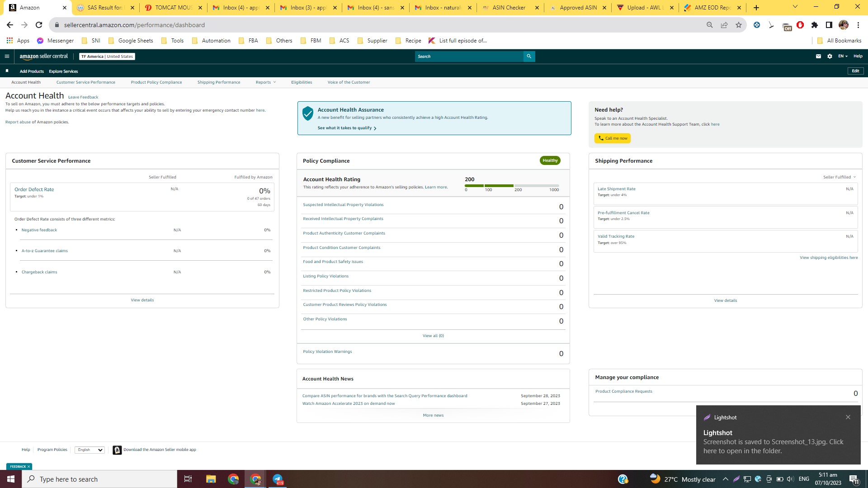
Task: Show hidden system tray icons chevron
Action: coord(726,479)
